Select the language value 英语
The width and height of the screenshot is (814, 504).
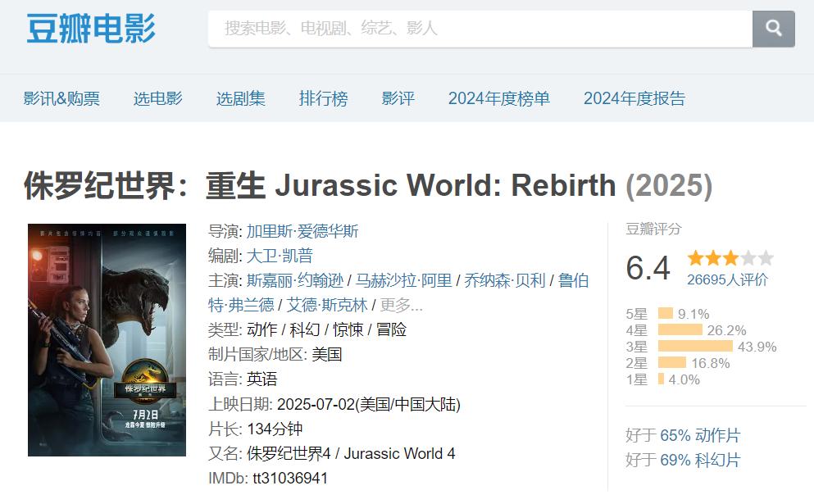tap(262, 379)
